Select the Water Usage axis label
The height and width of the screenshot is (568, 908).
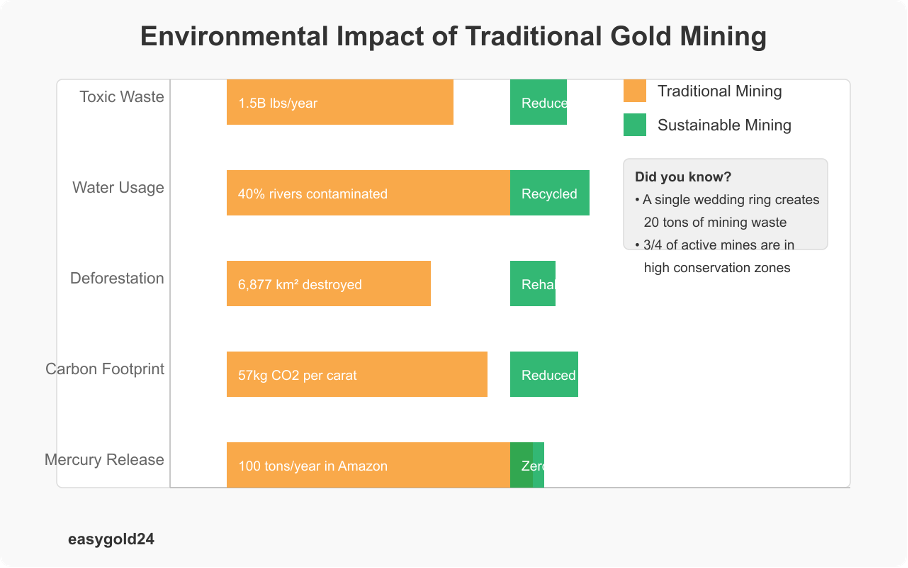click(118, 188)
